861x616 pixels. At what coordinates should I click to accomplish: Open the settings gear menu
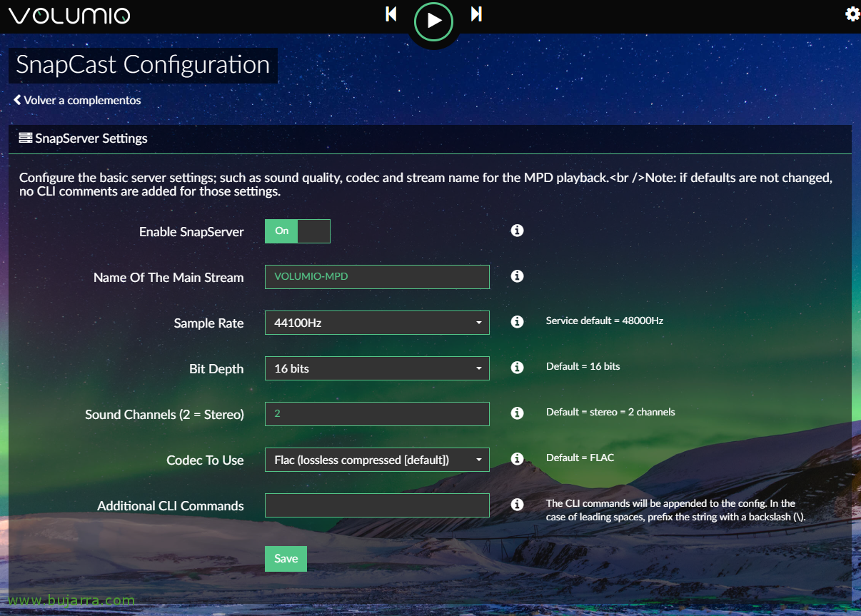click(x=852, y=14)
